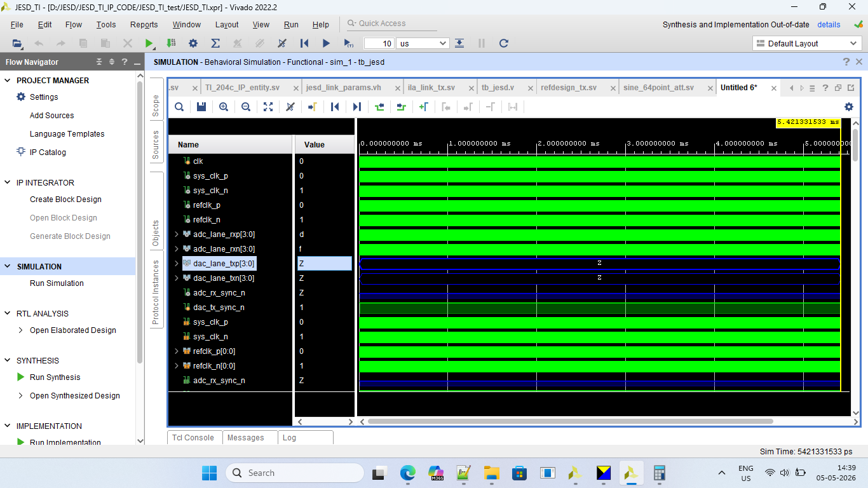Click Go to Cursor waveform icon

click(x=313, y=107)
